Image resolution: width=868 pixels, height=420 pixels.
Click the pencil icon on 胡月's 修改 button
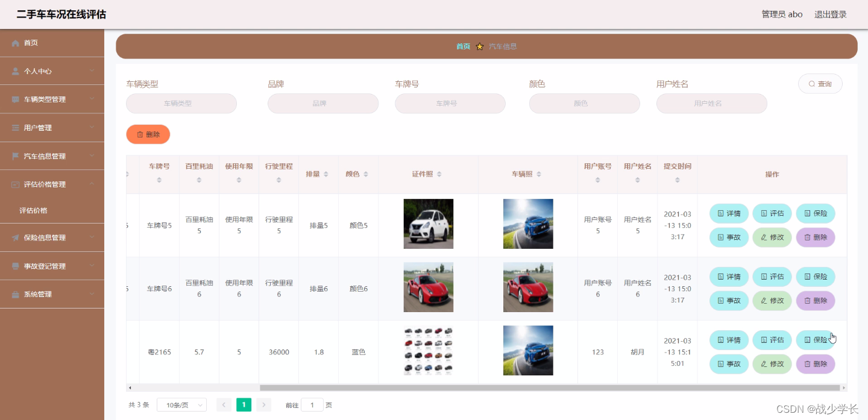tap(764, 364)
